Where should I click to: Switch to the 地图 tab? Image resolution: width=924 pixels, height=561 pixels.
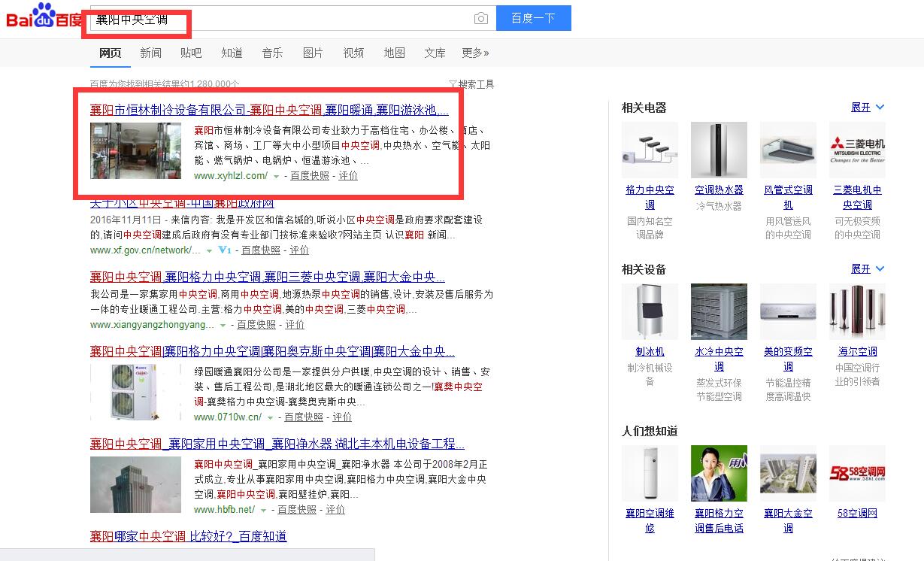(394, 53)
